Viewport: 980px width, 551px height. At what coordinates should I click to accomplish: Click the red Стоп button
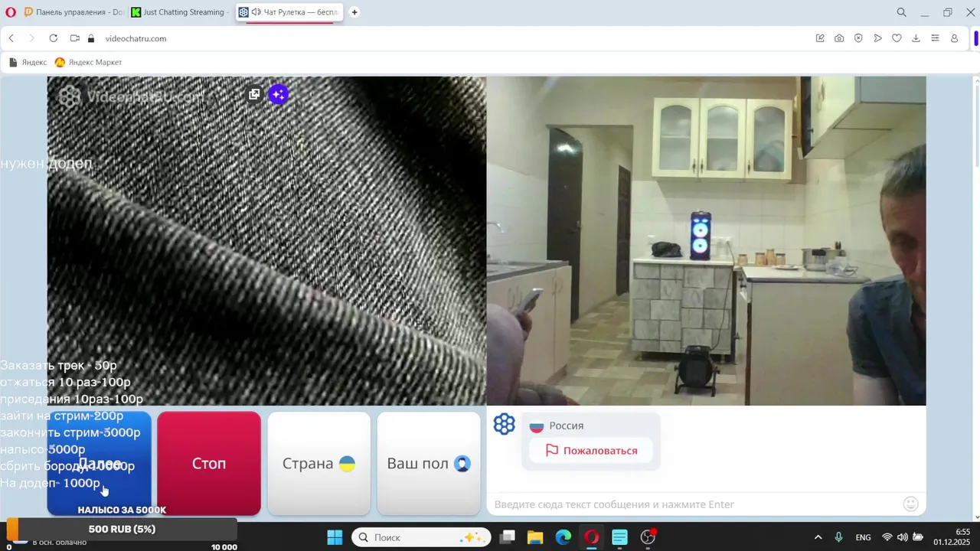[209, 464]
